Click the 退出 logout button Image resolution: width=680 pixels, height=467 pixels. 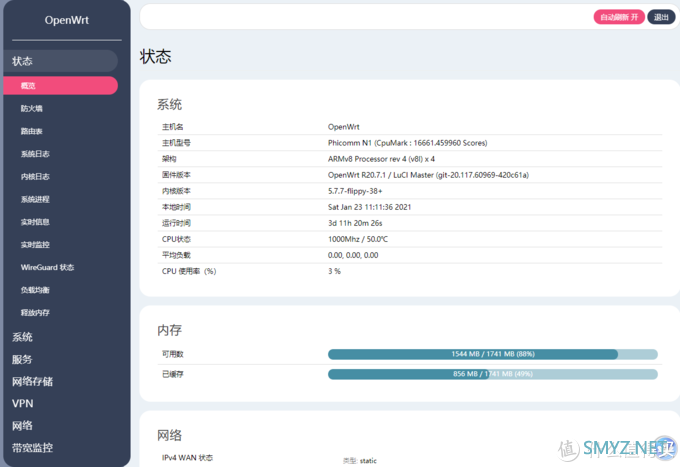coord(661,17)
